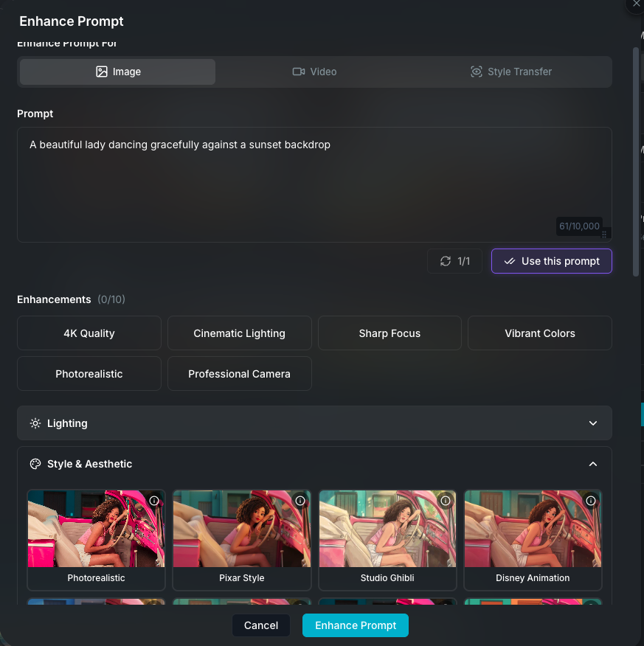Click the info icon on Photorealistic thumbnail
The image size is (644, 646).
[x=154, y=501]
